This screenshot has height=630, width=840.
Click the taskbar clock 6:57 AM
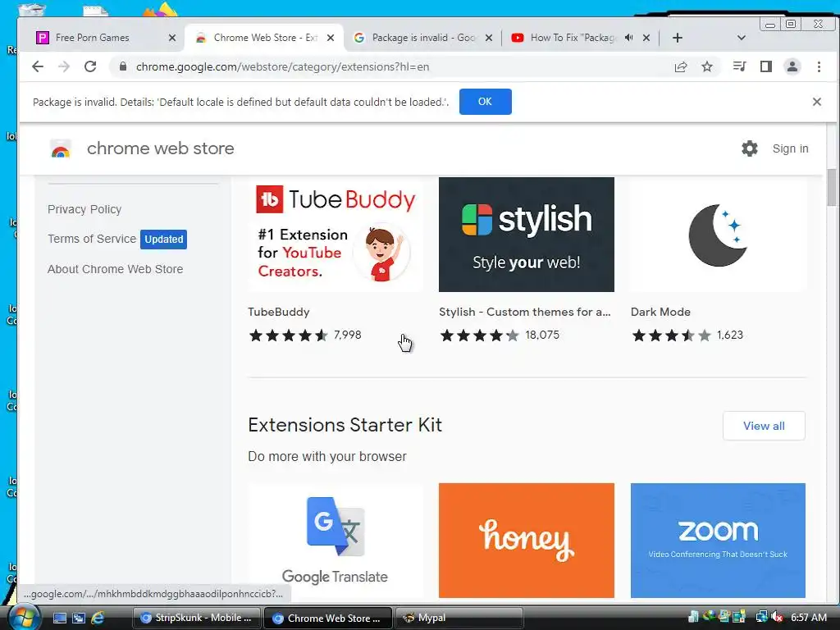809,618
